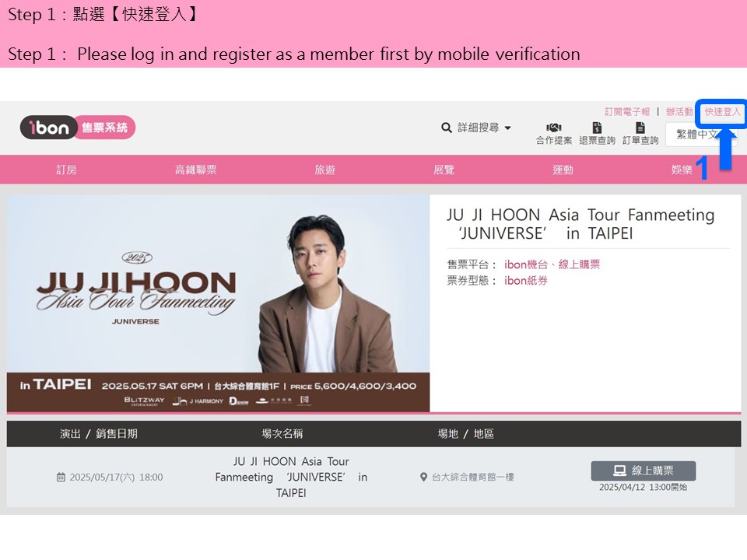Open 合作提案 handshake icon

click(x=553, y=128)
